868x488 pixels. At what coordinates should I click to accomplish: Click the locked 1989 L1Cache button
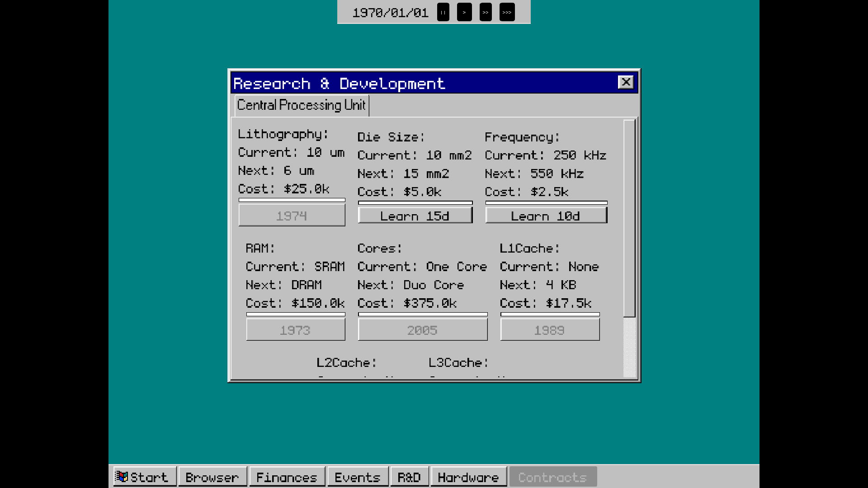(550, 329)
